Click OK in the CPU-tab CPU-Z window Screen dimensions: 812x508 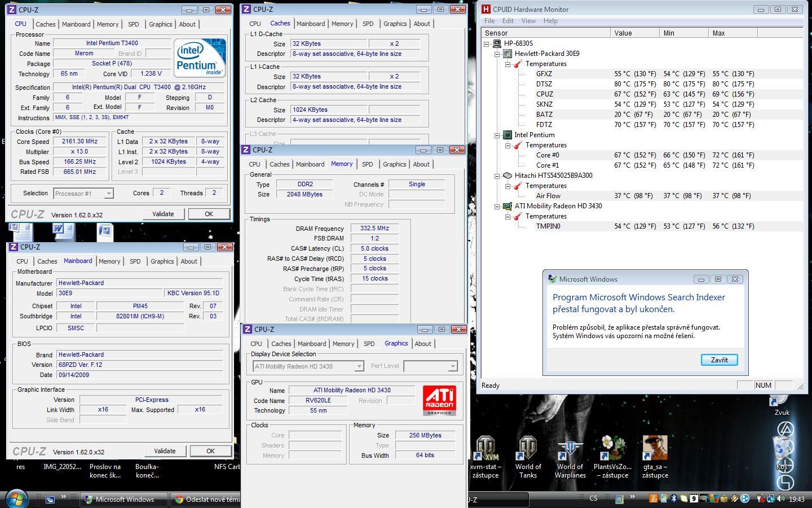pos(209,214)
